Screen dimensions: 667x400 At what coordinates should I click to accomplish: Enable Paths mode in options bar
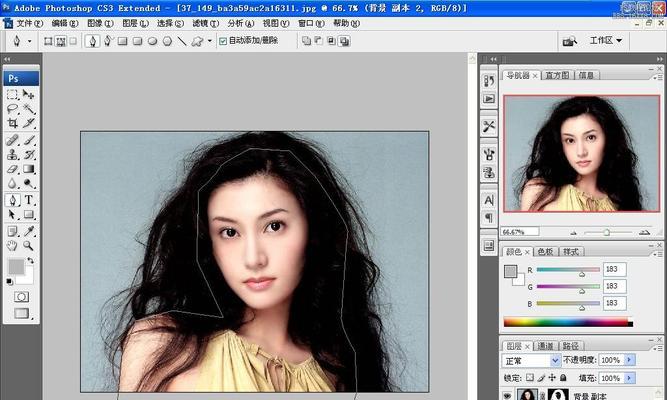[61, 41]
